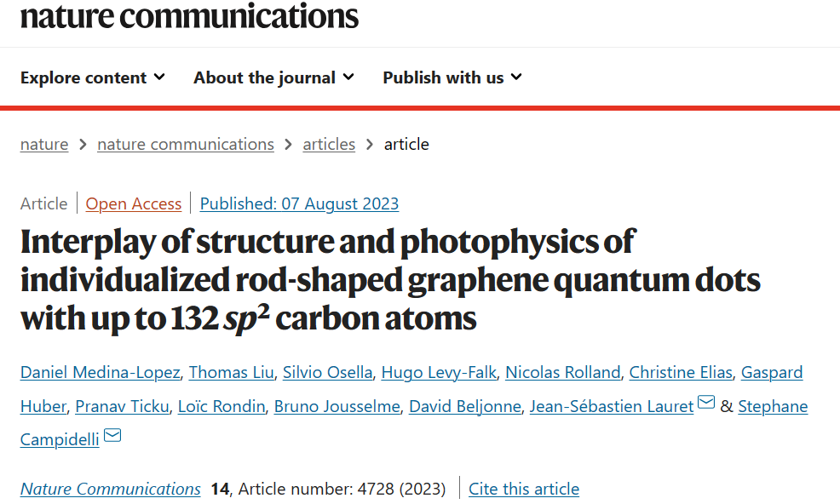840x504 pixels.
Task: Click the nature communications logo
Action: point(189,15)
